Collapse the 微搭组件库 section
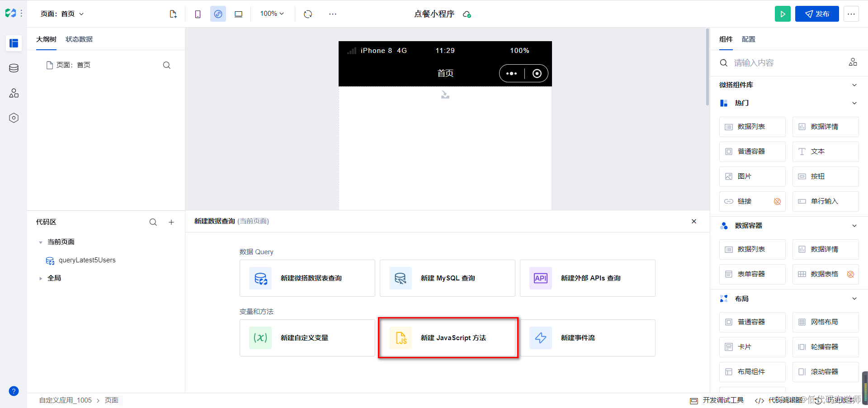This screenshot has height=408, width=868. 854,85
